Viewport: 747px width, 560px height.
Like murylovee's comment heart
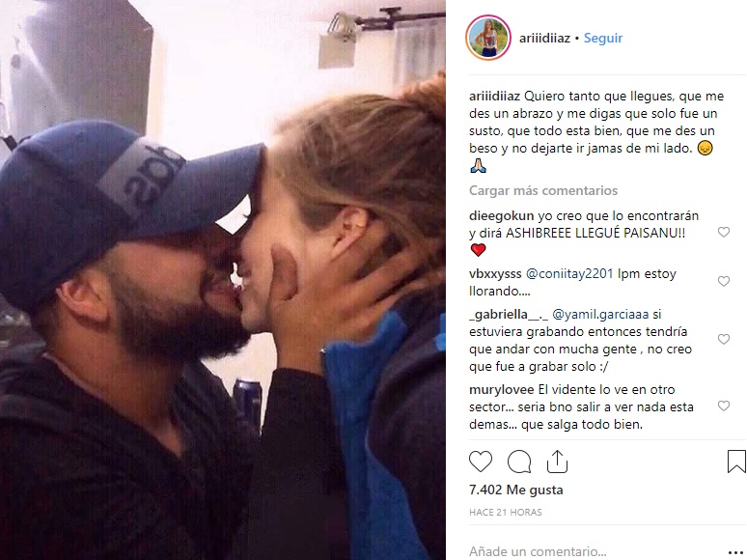point(724,406)
